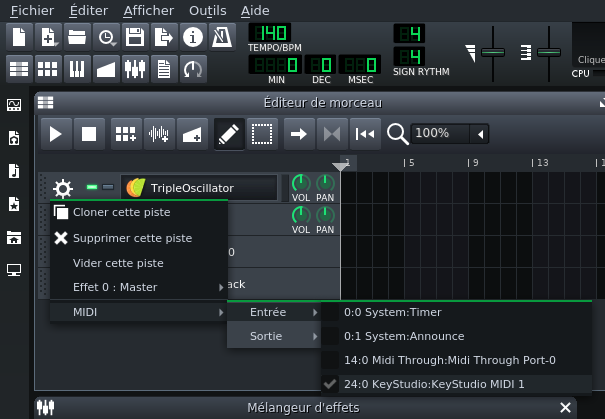Show the Automation Editor ramp icon

click(106, 69)
